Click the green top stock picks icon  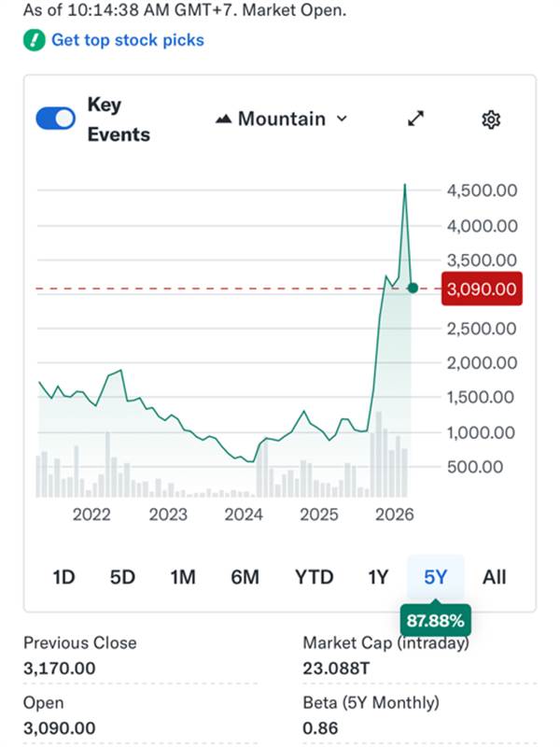point(35,40)
